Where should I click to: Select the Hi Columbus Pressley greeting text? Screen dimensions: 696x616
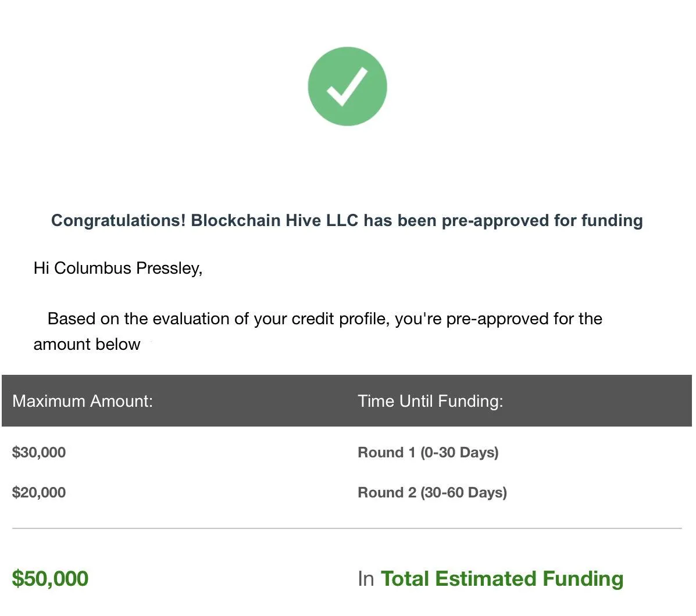(118, 268)
